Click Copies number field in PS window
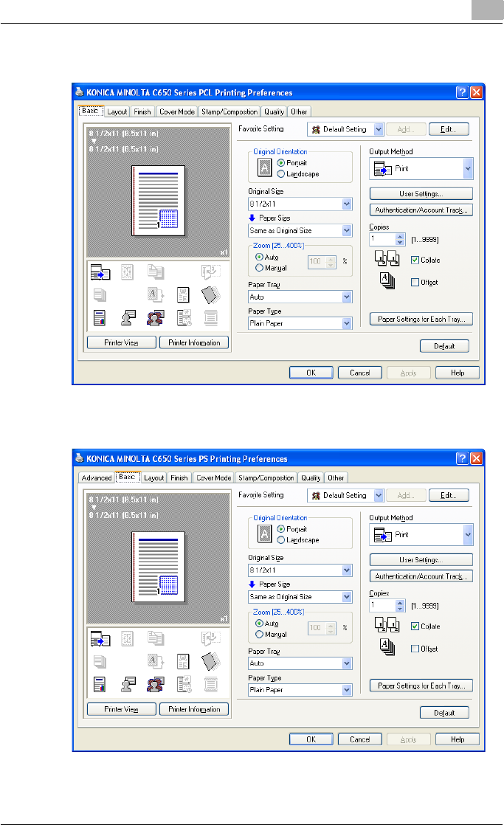The image size is (504, 825). 382,606
